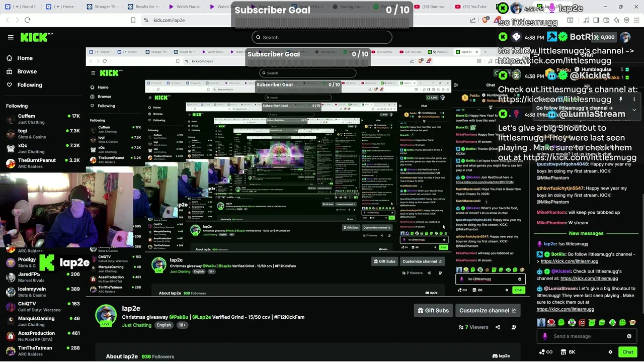Bookmark this page with the bookmark icon
This screenshot has width=644, height=362.
coord(133,20)
